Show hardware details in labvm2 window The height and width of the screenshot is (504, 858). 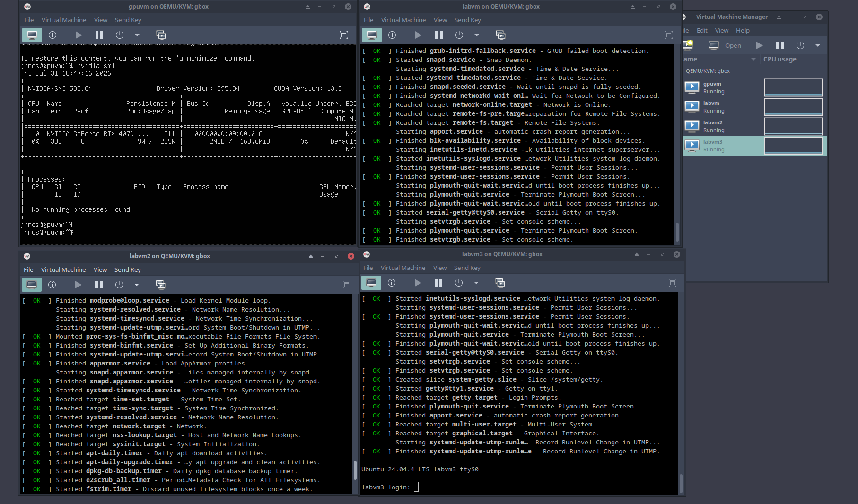52,285
